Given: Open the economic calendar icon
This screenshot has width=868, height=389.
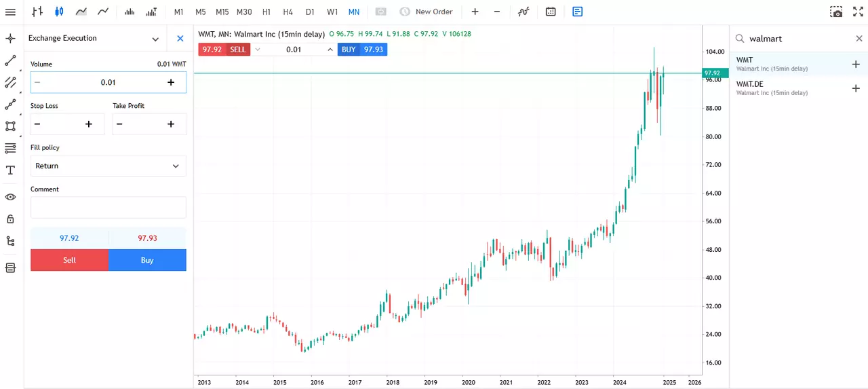Looking at the screenshot, I should [551, 12].
